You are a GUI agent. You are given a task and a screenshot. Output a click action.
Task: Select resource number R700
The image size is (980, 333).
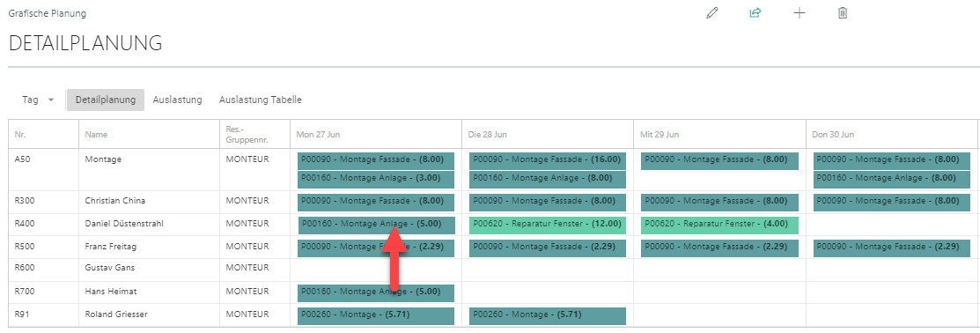click(25, 291)
